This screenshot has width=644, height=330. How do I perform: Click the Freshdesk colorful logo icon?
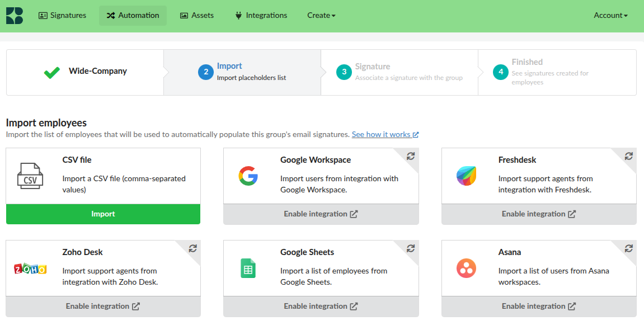tap(467, 176)
